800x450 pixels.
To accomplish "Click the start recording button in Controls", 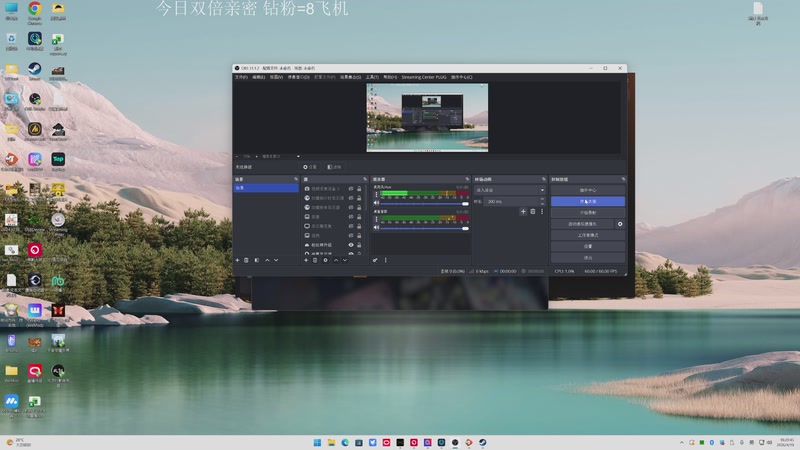I will (588, 213).
